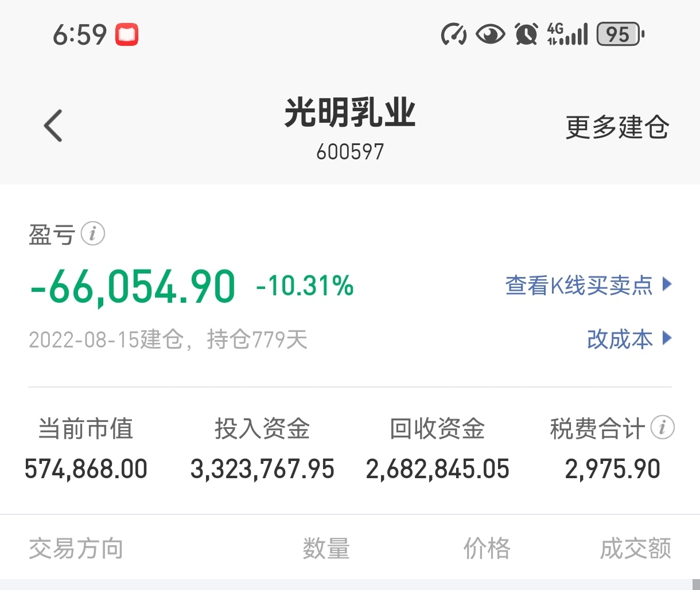Viewport: 700px width, 590px height.
Task: Tap the battery indicator showing 95
Action: (620, 34)
